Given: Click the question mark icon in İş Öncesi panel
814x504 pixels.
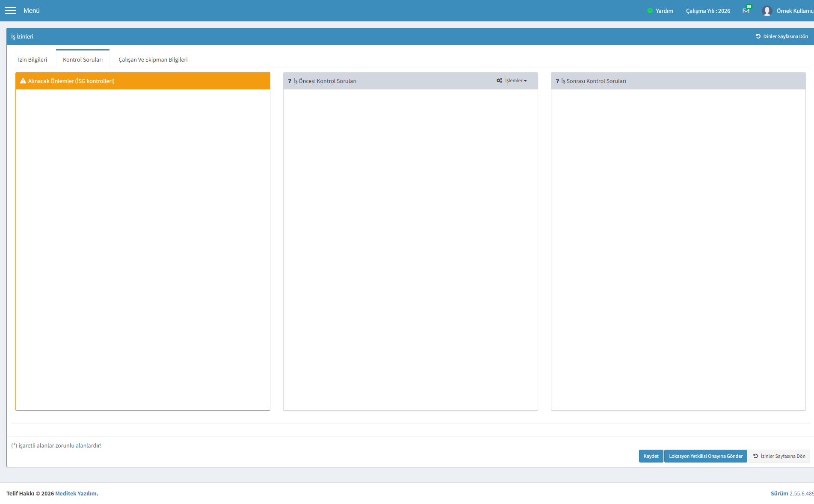Looking at the screenshot, I should (290, 81).
